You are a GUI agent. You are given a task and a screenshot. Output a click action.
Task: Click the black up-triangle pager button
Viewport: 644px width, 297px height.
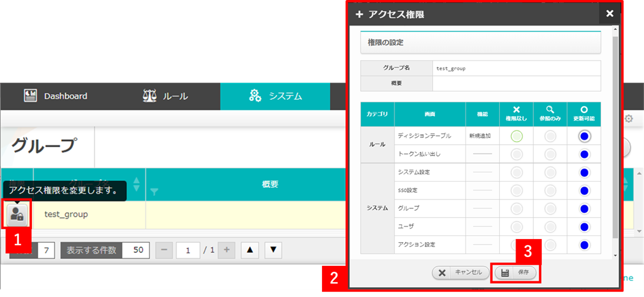(x=250, y=250)
